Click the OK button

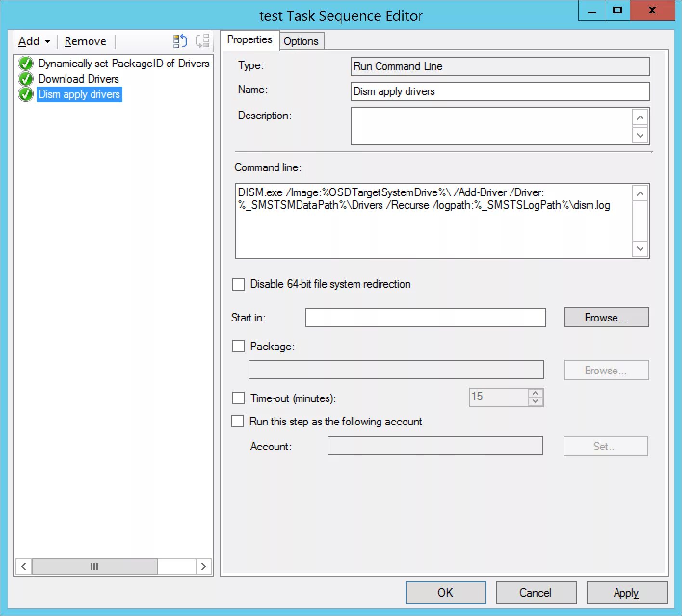(446, 592)
